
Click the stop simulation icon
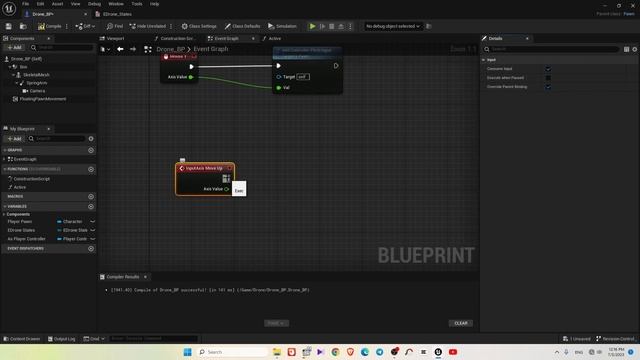click(x=331, y=26)
